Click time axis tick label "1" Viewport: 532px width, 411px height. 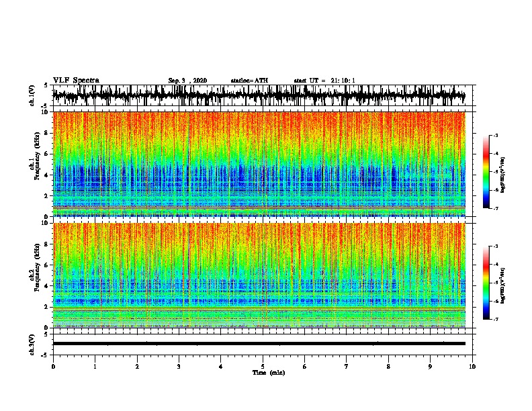95,367
